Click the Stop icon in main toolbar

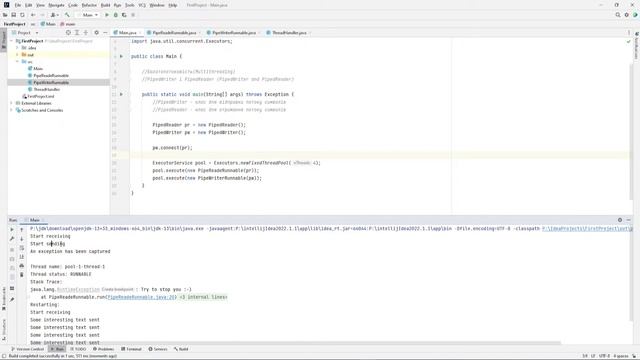pyautogui.click(x=133, y=15)
